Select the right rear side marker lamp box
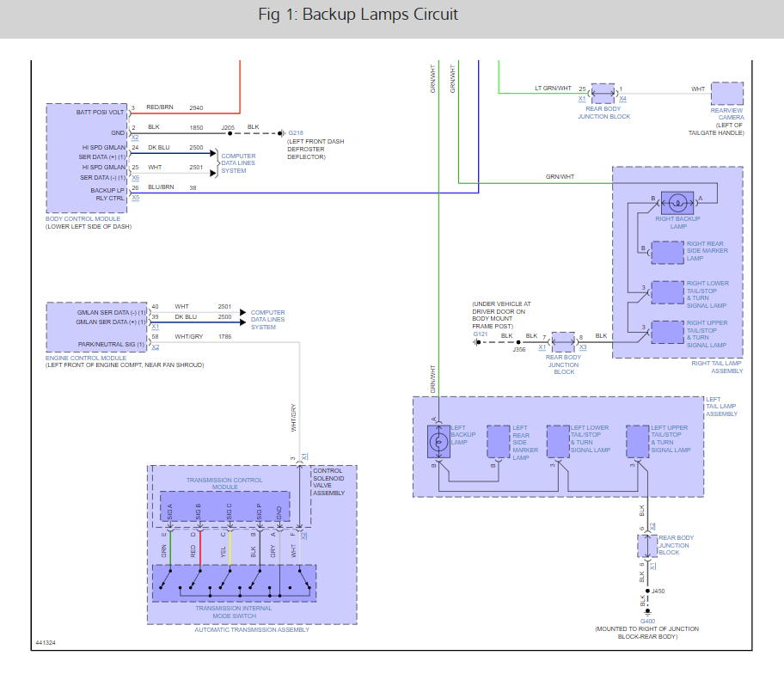 pos(667,253)
